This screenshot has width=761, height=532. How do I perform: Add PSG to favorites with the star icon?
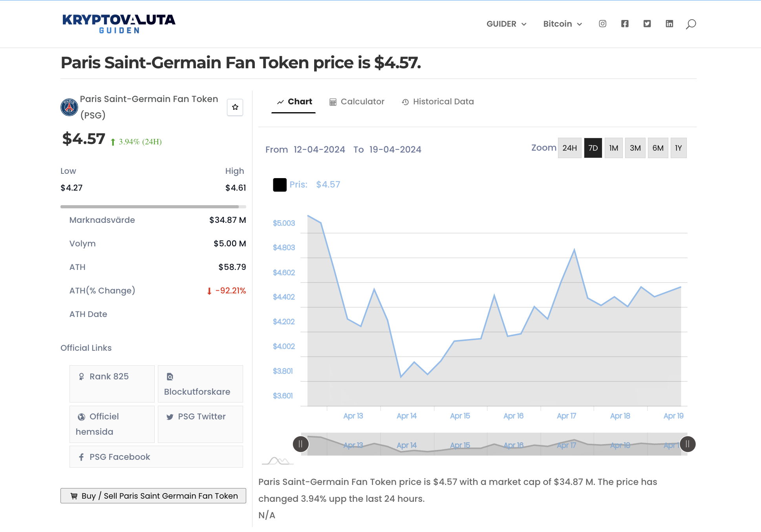pos(235,107)
